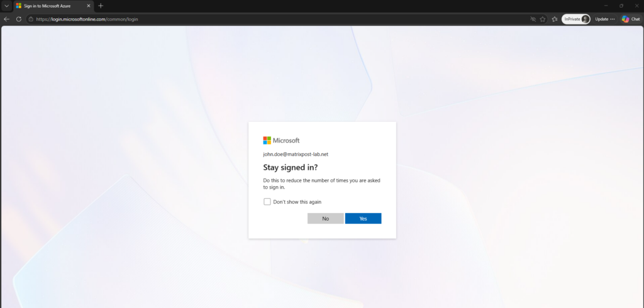Open the InPrivate profile button
Image resolution: width=644 pixels, height=308 pixels.
tap(576, 19)
